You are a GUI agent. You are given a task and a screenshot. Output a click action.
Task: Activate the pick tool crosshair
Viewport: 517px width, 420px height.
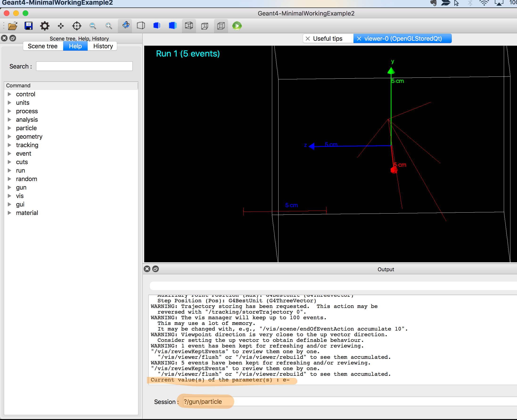pos(77,26)
